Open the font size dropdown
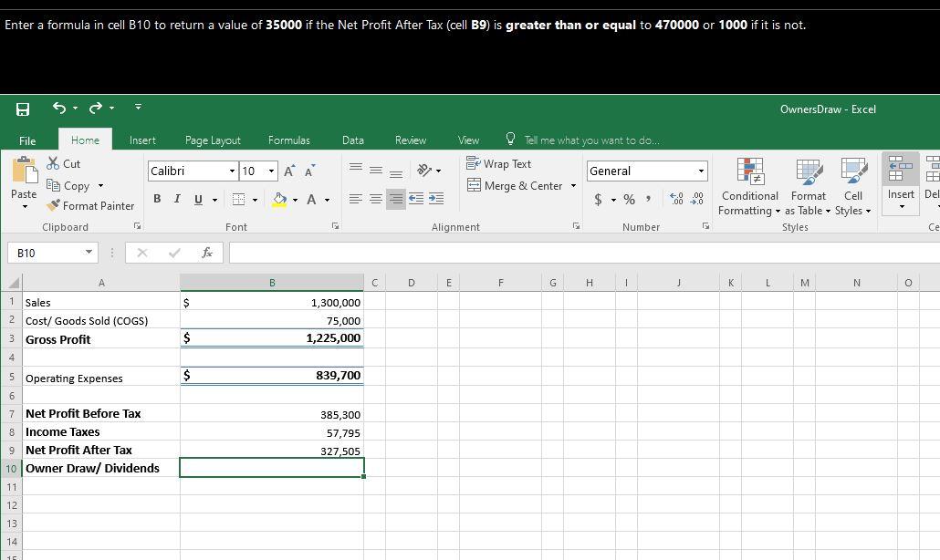 click(x=271, y=171)
